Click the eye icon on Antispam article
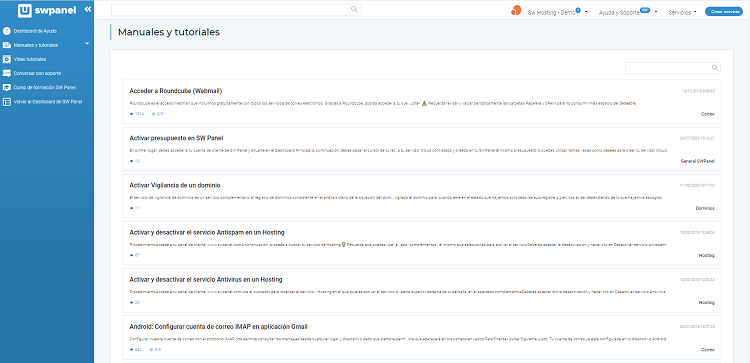750x363 pixels. pyautogui.click(x=132, y=255)
